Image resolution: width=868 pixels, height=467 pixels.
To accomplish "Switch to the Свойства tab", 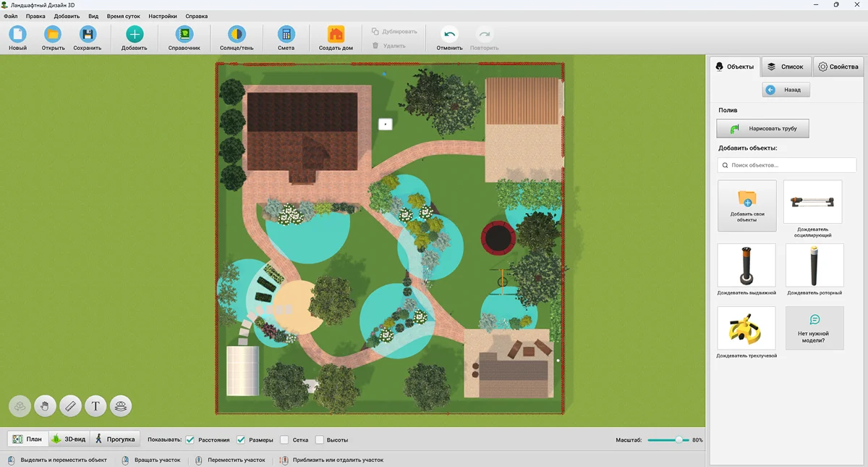I will 838,67.
